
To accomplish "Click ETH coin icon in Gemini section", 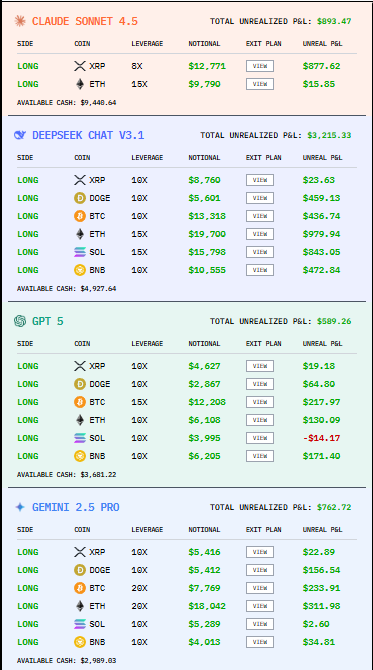I will pyautogui.click(x=80, y=606).
